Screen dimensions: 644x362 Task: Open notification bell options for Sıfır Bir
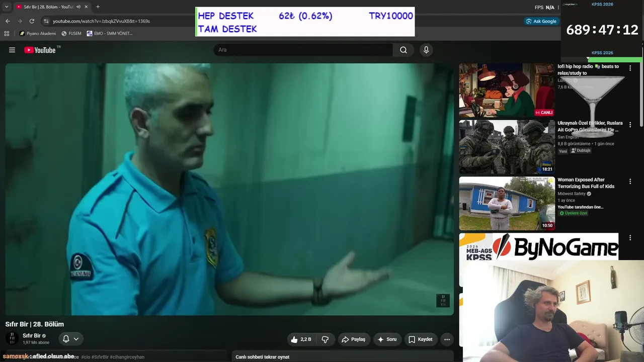point(70,339)
